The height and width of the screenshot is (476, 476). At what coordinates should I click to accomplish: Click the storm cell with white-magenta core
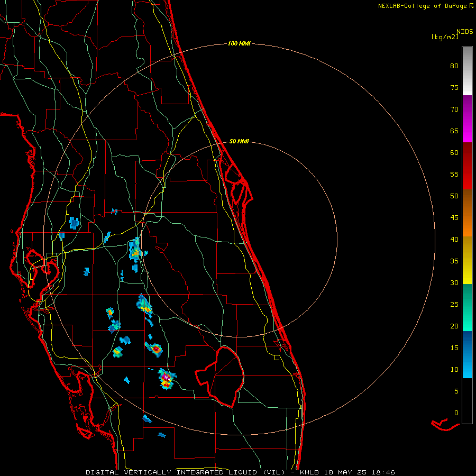pos(166,379)
